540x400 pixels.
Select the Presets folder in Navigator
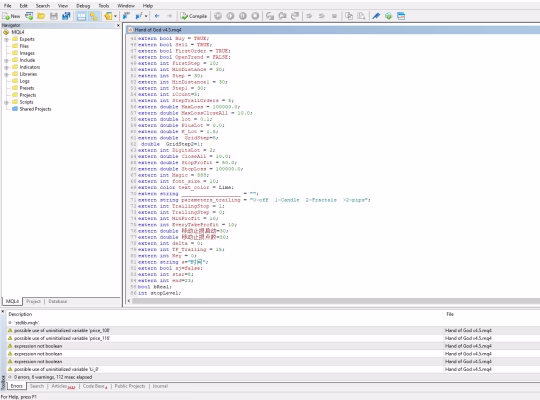tap(27, 88)
